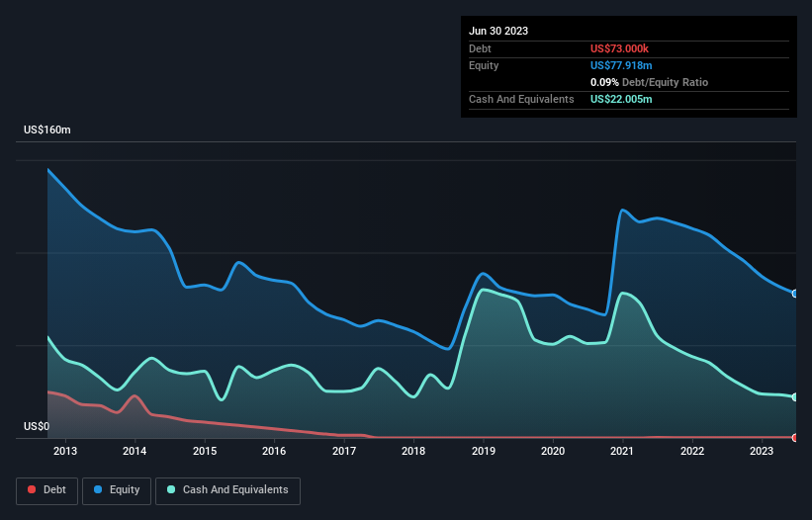
Task: Click the 2019 year tick label
Action: [484, 452]
